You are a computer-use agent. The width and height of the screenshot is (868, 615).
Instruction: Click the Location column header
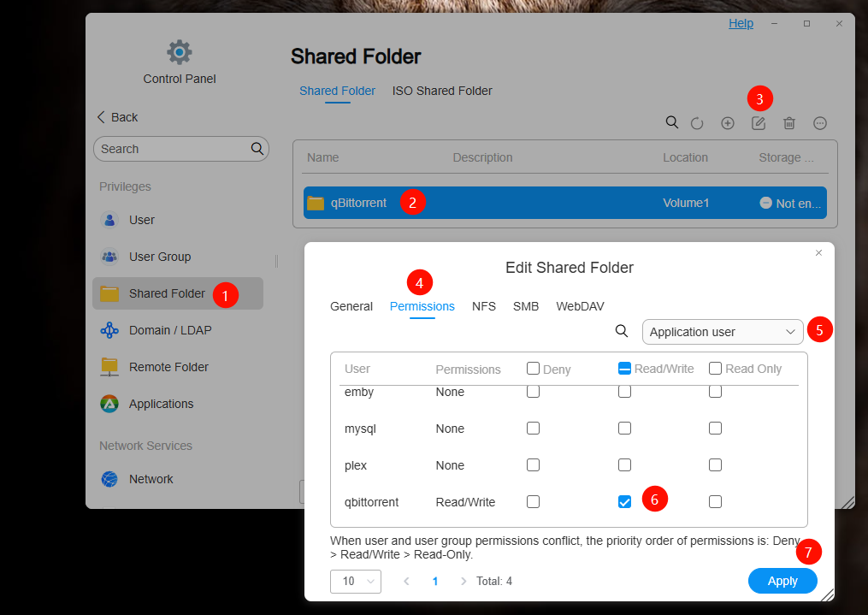pyautogui.click(x=685, y=157)
